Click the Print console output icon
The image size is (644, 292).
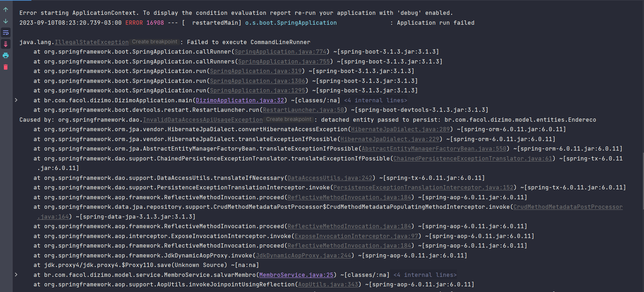click(6, 55)
